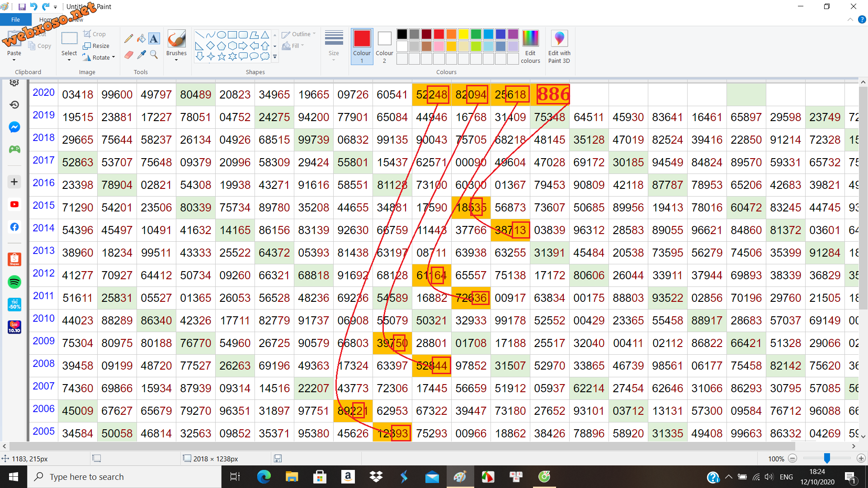Pick the purple colour swatch
The width and height of the screenshot is (868, 488).
[x=513, y=34]
